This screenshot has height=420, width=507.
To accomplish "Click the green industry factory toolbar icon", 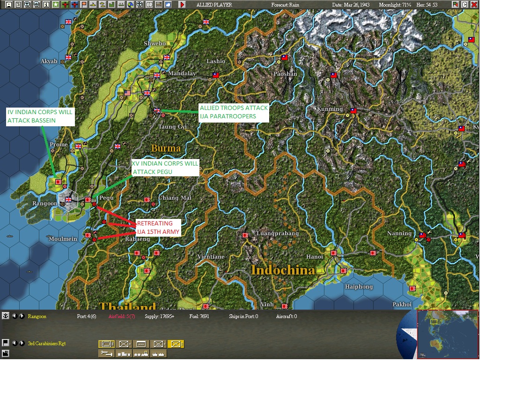I will (112, 5).
